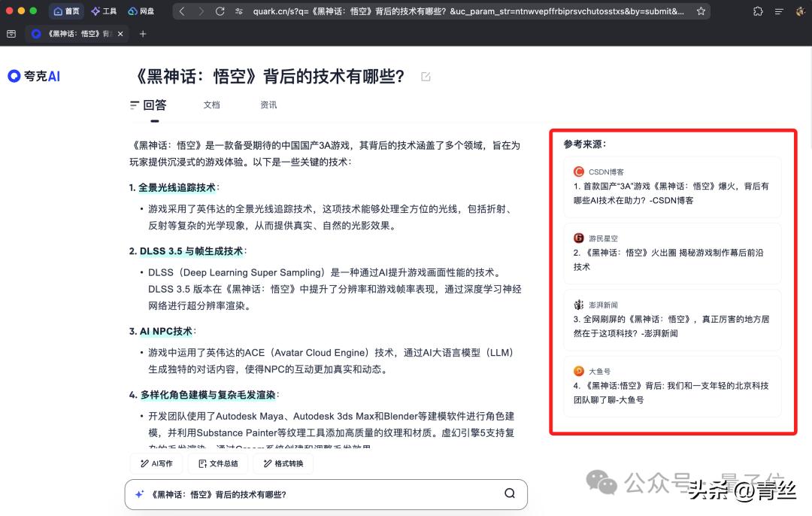Switch to the 文档 tab
812x516 pixels.
point(211,105)
